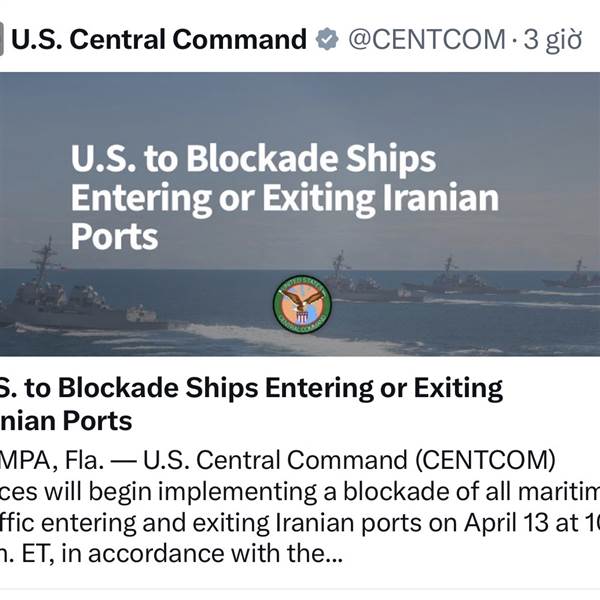Click the warship right of the seal
Image resolution: width=600 pixels, height=600 pixels.
point(358,283)
